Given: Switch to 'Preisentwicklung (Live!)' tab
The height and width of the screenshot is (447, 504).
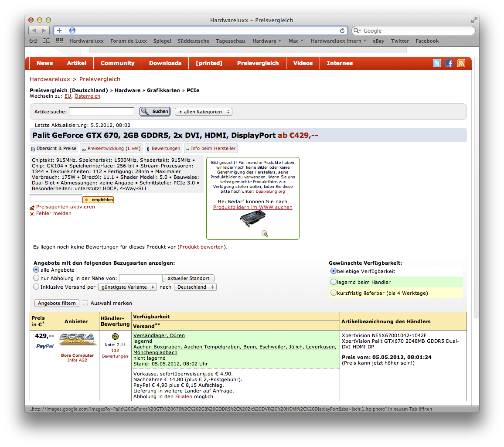Looking at the screenshot, I should [111, 148].
